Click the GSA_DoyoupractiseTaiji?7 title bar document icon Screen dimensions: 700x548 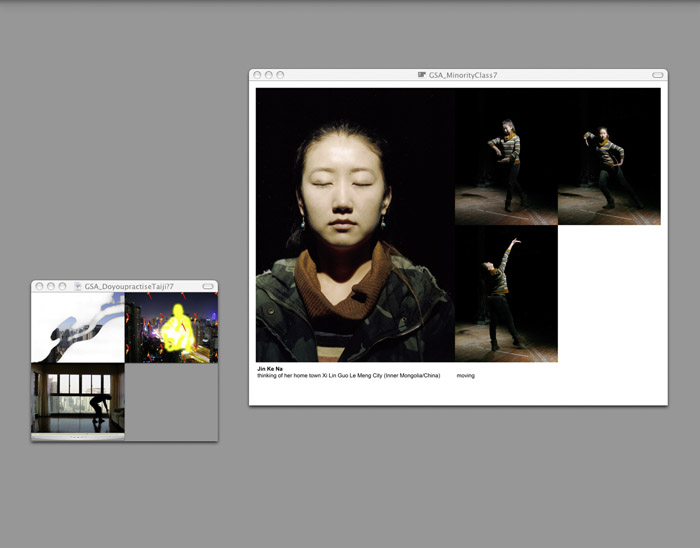[78, 286]
